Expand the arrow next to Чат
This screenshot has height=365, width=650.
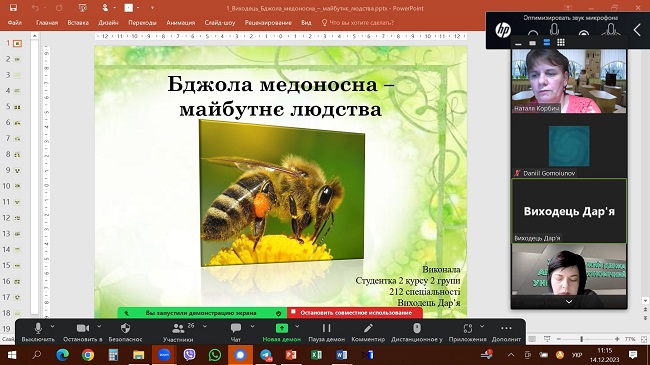[x=252, y=327]
